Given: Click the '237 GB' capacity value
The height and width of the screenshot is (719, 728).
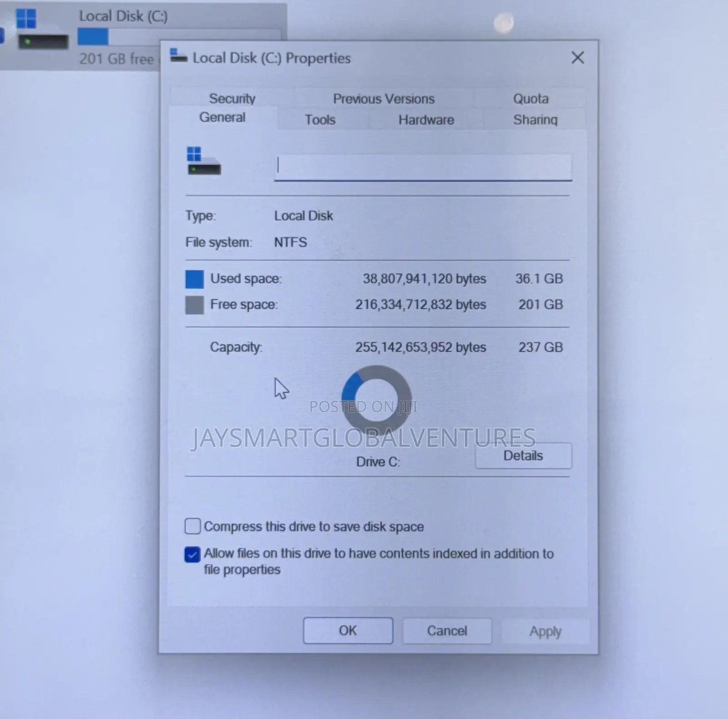Looking at the screenshot, I should tap(541, 347).
